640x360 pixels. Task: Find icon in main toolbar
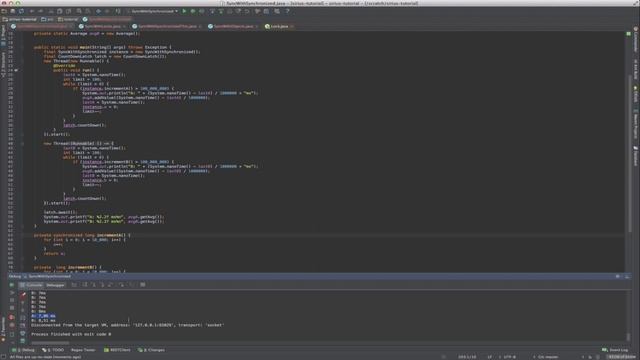click(x=79, y=11)
